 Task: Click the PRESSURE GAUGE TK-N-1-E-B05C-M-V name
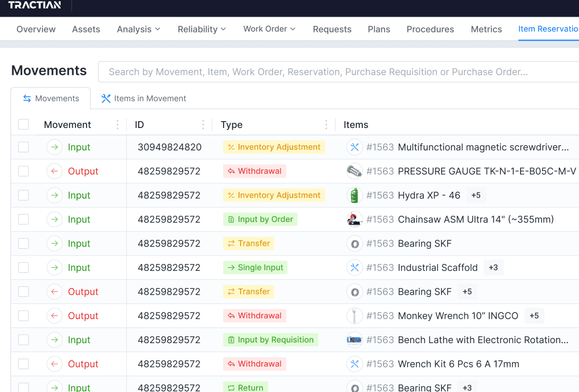coord(487,171)
